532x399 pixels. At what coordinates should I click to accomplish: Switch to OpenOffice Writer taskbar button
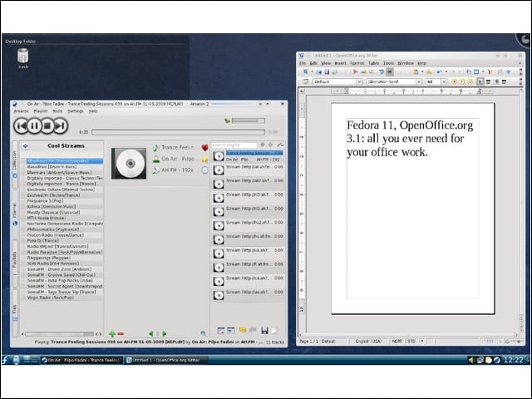(166, 360)
